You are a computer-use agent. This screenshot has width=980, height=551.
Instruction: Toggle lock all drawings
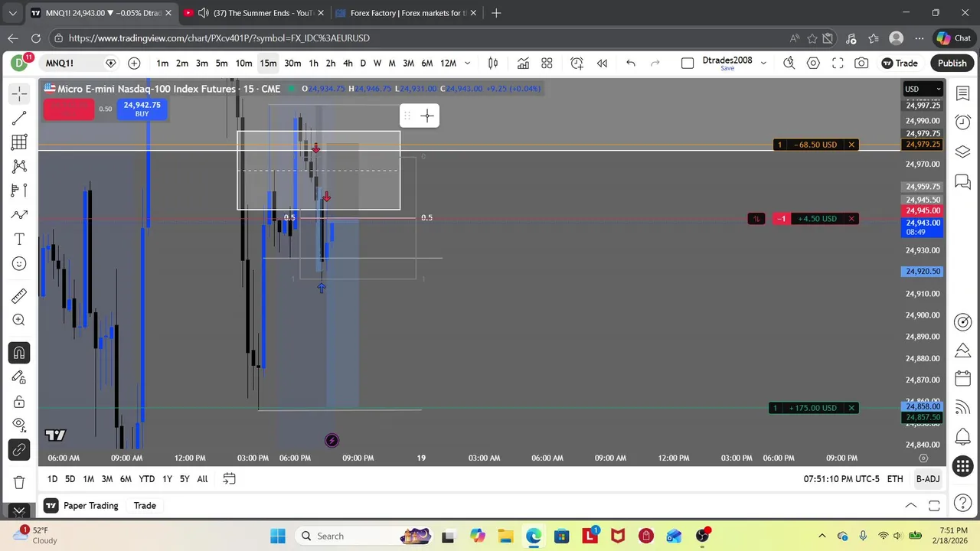pos(19,402)
